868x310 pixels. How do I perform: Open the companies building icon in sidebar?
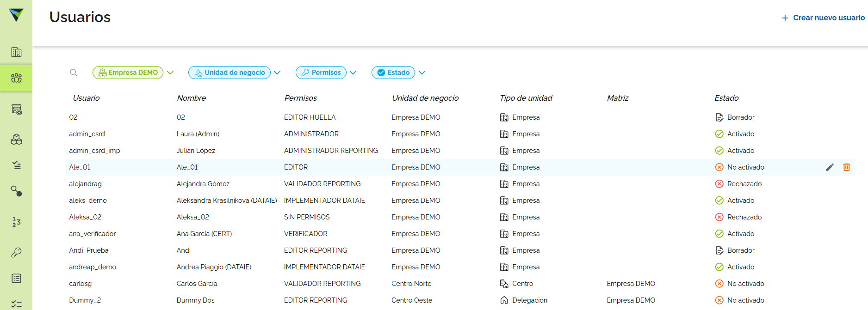[16, 52]
